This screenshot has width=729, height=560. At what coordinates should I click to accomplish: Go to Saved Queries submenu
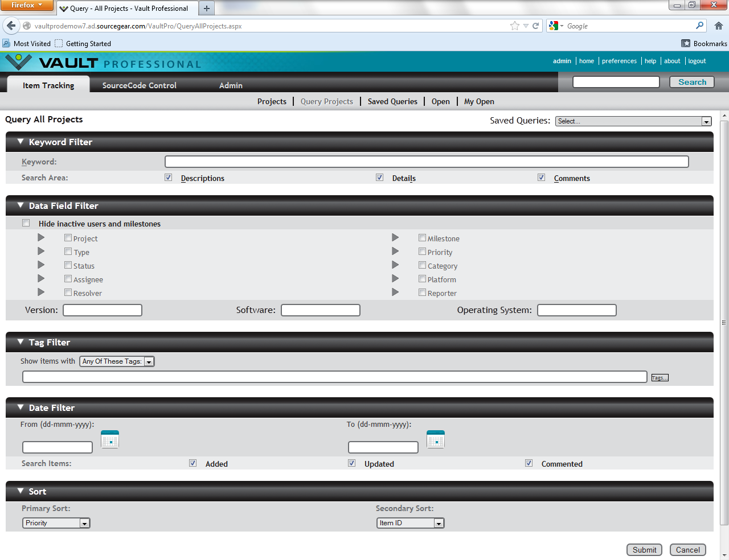click(392, 101)
